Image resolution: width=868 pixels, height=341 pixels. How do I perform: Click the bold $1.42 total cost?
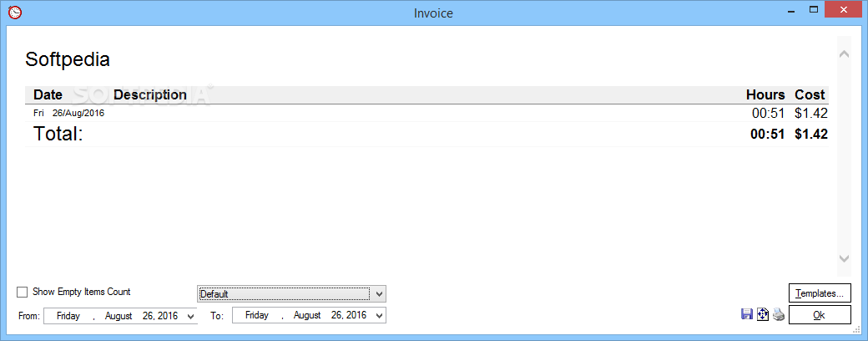click(811, 135)
